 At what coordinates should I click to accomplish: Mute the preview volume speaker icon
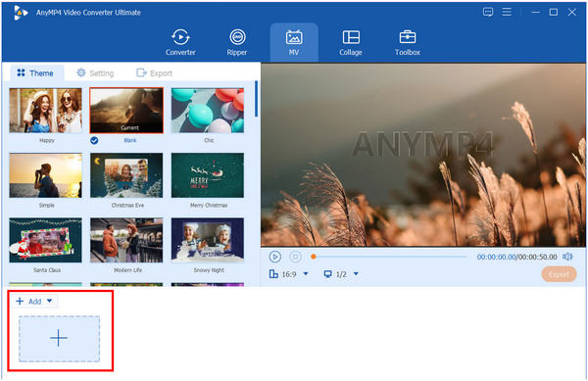(567, 257)
